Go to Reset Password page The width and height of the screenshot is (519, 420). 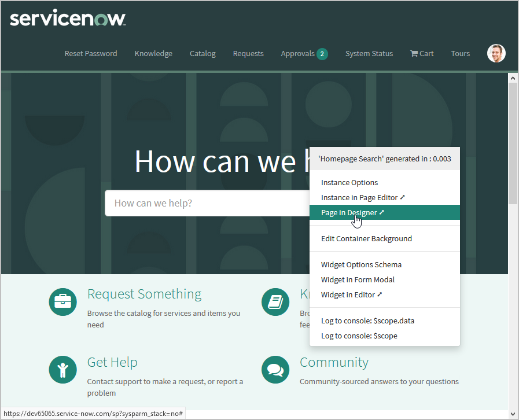pos(91,54)
